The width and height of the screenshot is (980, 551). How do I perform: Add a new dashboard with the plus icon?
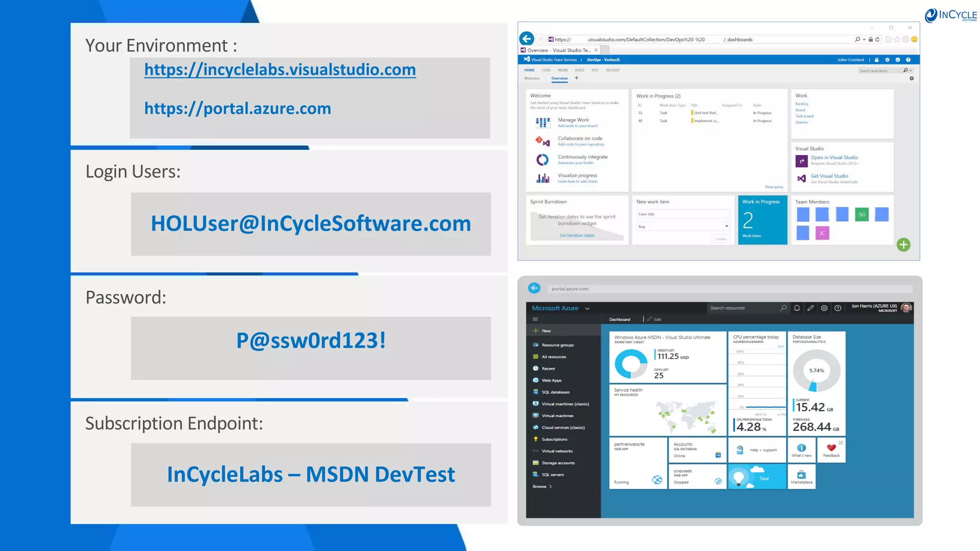tap(577, 78)
